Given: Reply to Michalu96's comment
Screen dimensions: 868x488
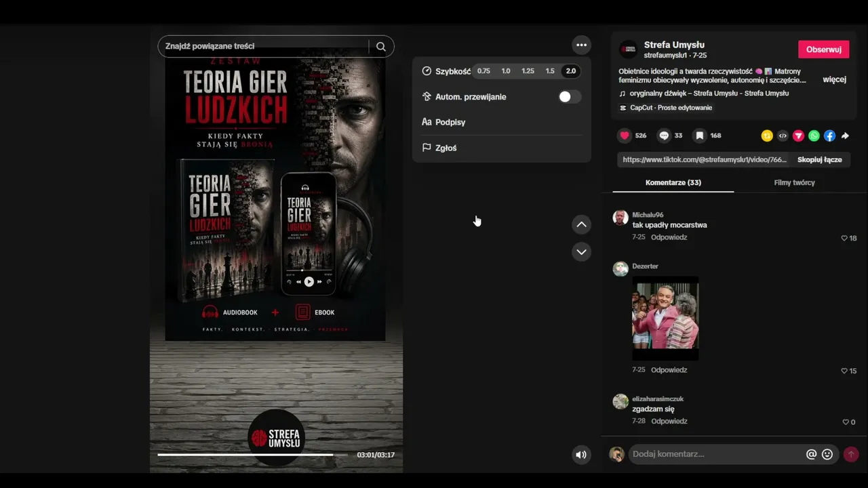Looking at the screenshot, I should pos(669,238).
